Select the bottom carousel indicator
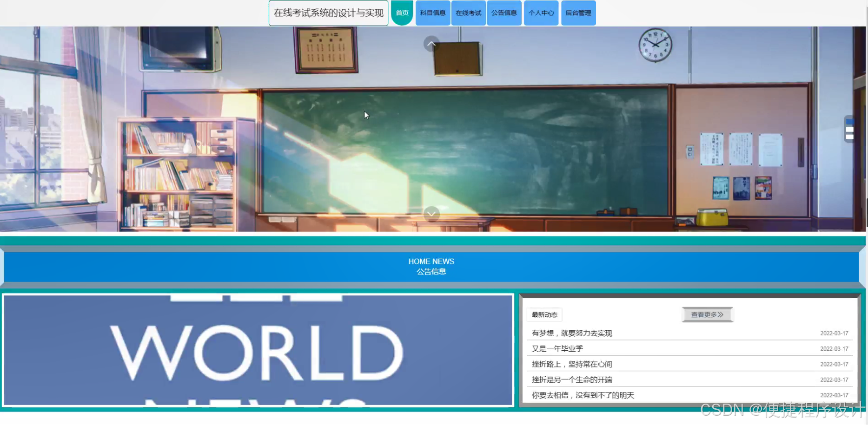The height and width of the screenshot is (425, 868). [849, 137]
